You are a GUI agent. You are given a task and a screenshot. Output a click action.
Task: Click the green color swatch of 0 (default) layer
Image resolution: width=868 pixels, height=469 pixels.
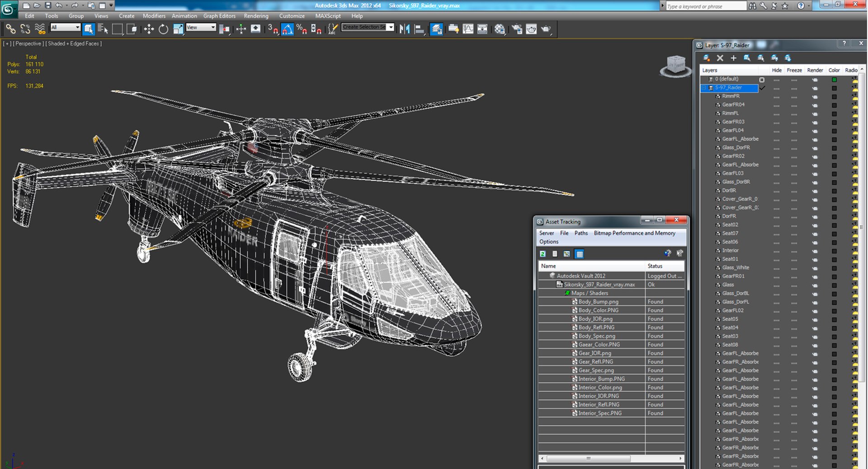coord(834,80)
